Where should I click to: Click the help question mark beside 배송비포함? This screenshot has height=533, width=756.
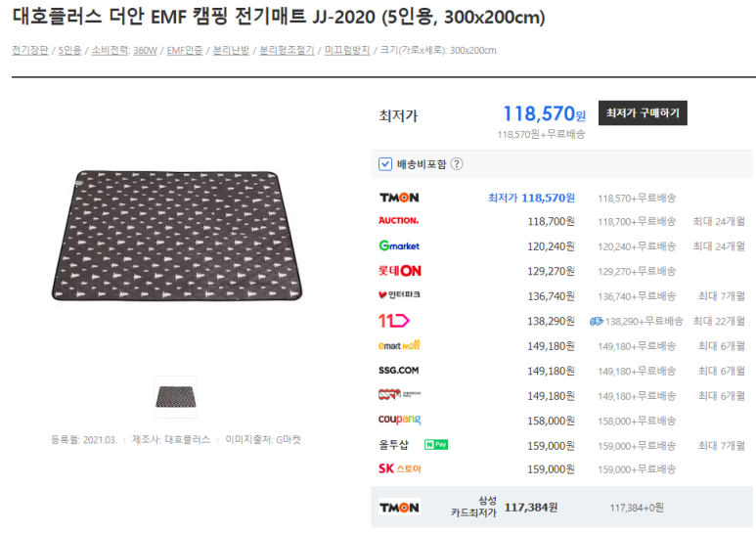coord(456,164)
